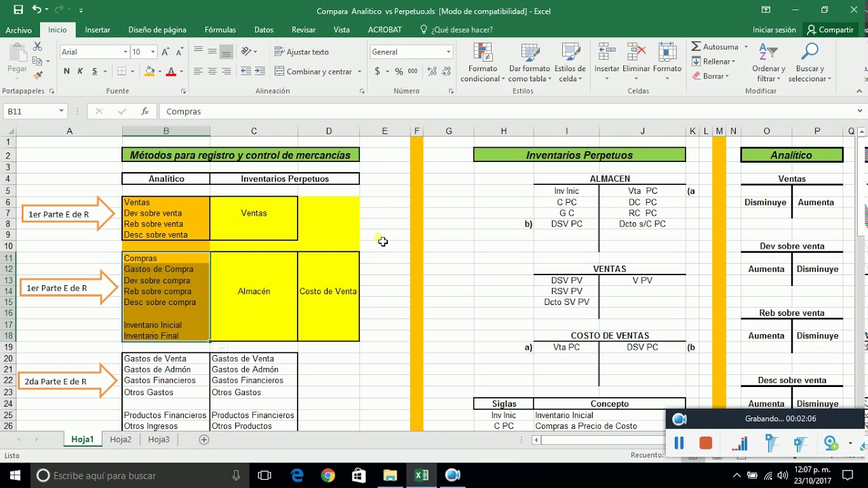Open the Fórmulas ribbon tab
The width and height of the screenshot is (868, 488).
click(220, 30)
